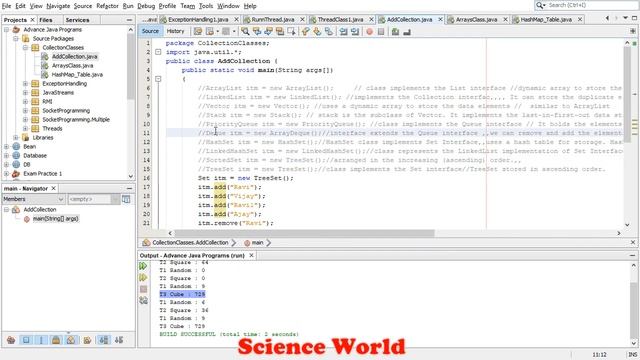Expand the Libraries node

pos(16,138)
